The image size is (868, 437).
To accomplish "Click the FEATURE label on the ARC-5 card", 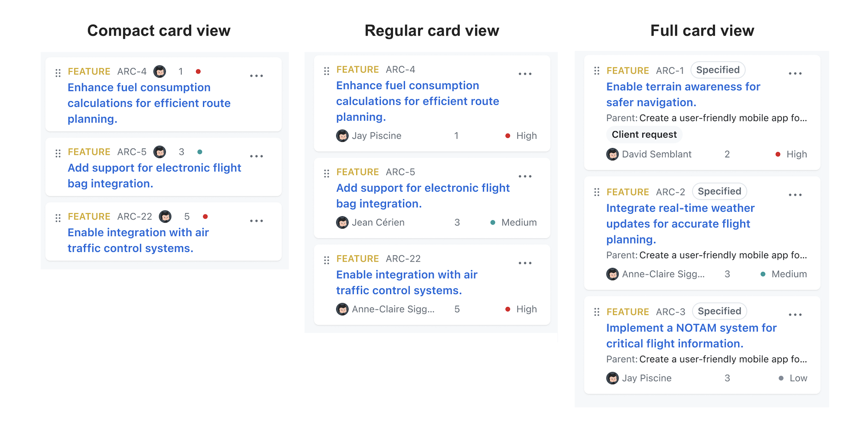I will point(358,172).
